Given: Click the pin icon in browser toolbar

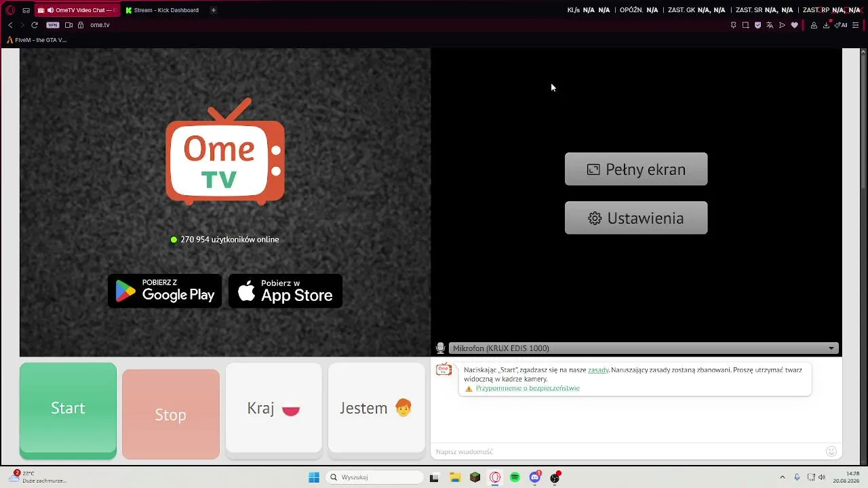Looking at the screenshot, I should (x=733, y=25).
